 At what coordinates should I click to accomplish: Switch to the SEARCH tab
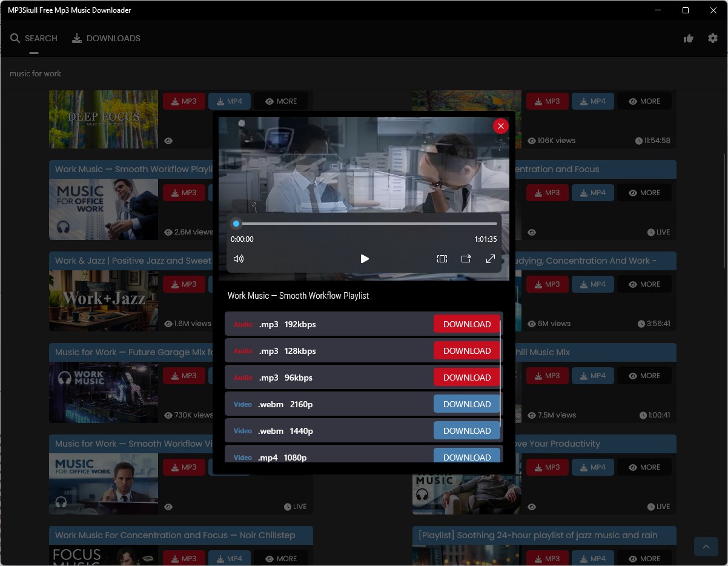click(41, 38)
